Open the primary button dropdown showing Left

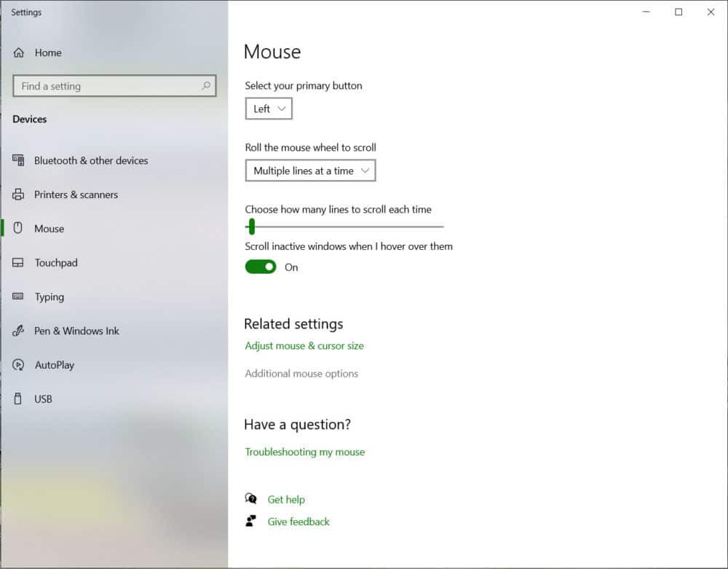click(269, 108)
